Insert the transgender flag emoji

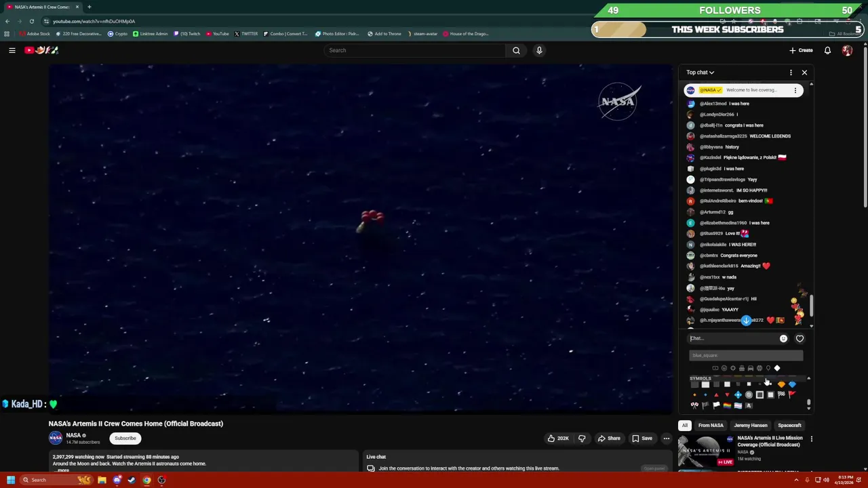738,405
